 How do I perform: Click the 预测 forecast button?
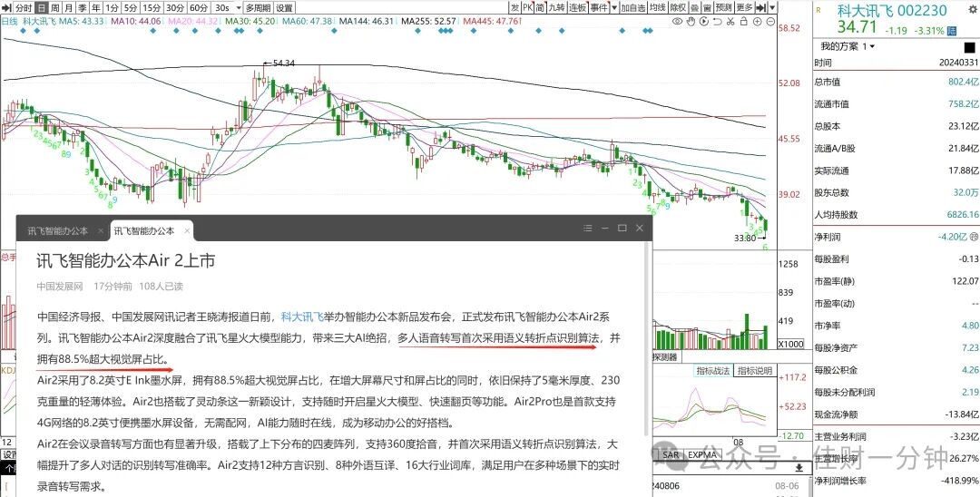point(724,8)
